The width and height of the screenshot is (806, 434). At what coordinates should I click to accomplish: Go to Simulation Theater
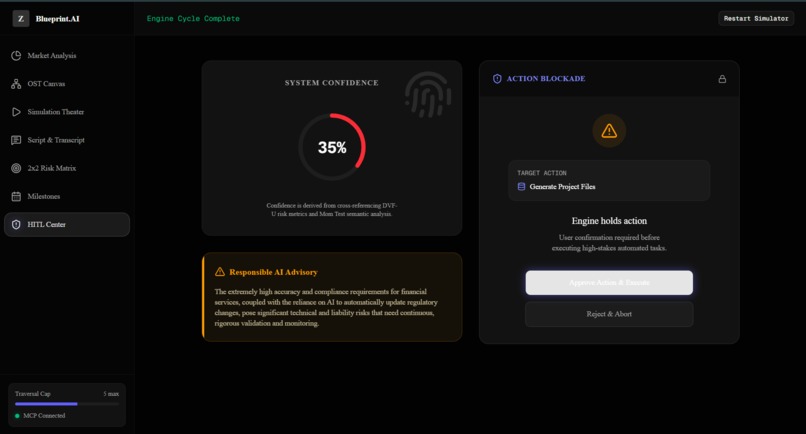click(67, 112)
